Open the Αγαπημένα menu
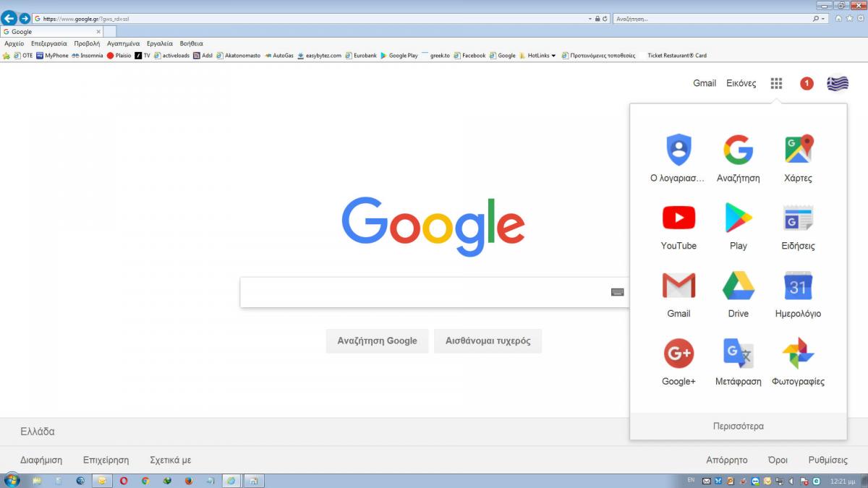The image size is (868, 488). (x=123, y=43)
